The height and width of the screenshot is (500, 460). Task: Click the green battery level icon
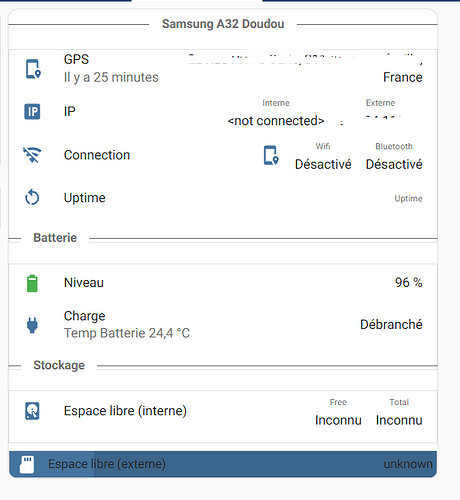point(32,283)
